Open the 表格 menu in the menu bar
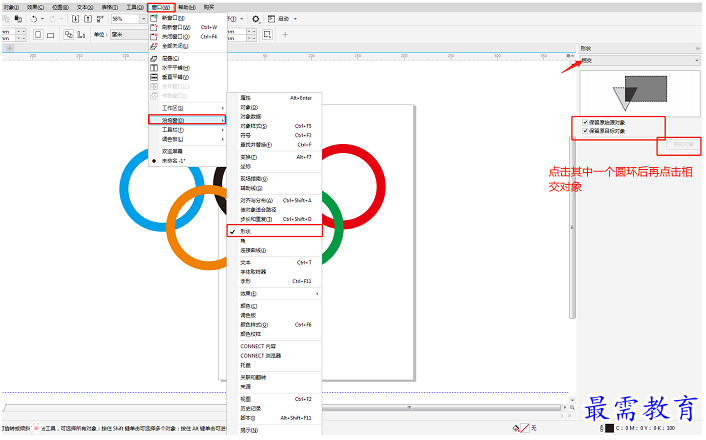The width and height of the screenshot is (706, 440). (109, 7)
